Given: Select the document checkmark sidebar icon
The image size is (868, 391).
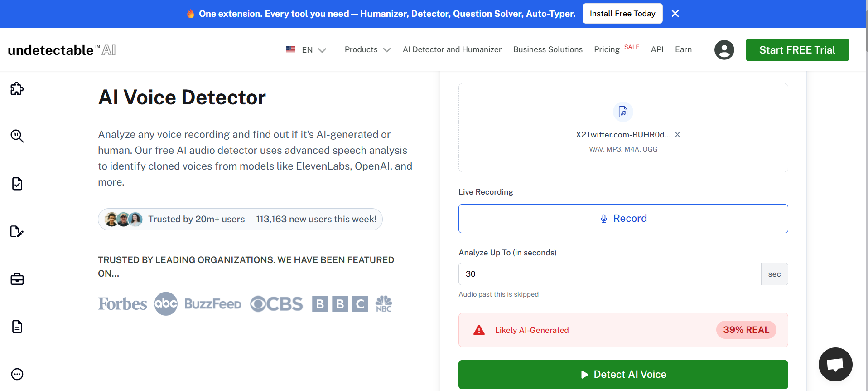Looking at the screenshot, I should (x=17, y=184).
